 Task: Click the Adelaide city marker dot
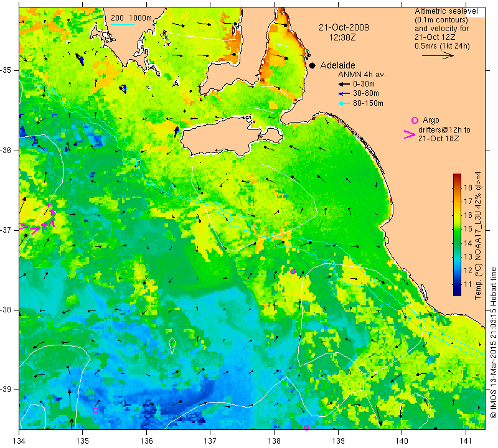312,65
